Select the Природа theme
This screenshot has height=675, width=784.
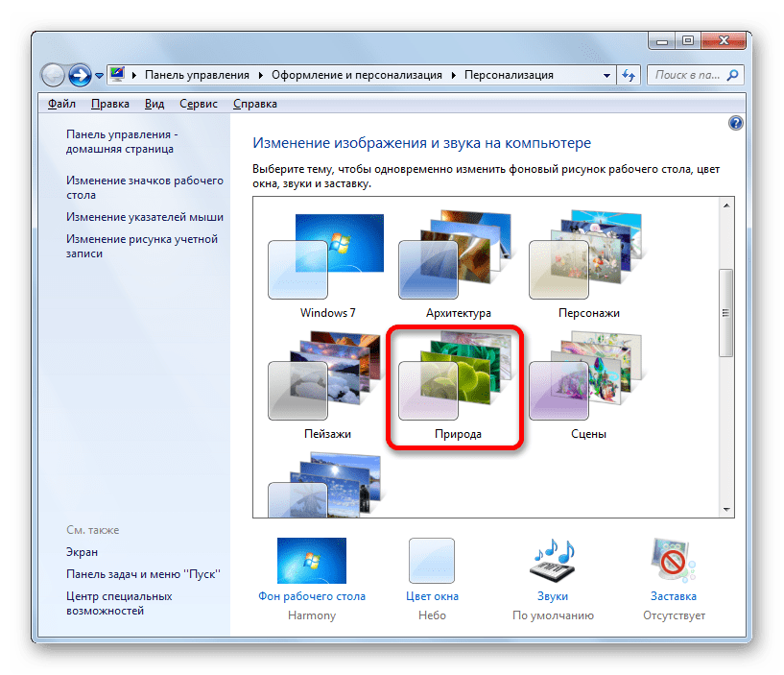tap(458, 385)
